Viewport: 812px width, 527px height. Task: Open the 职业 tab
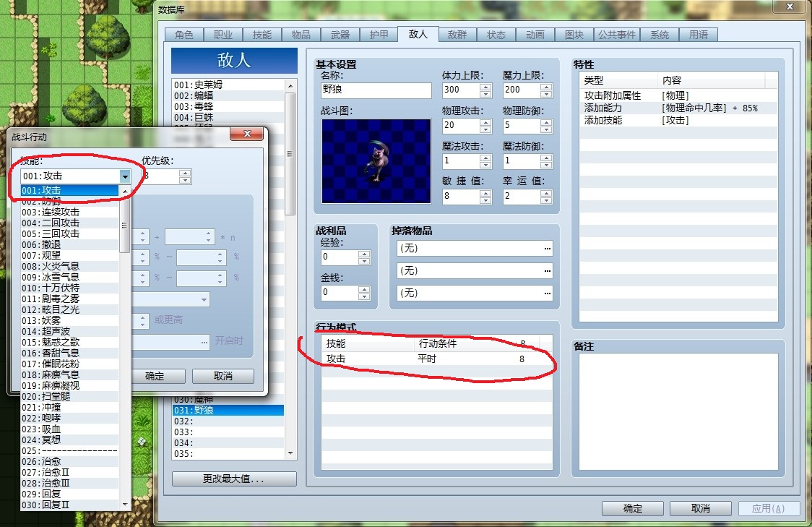click(x=223, y=35)
